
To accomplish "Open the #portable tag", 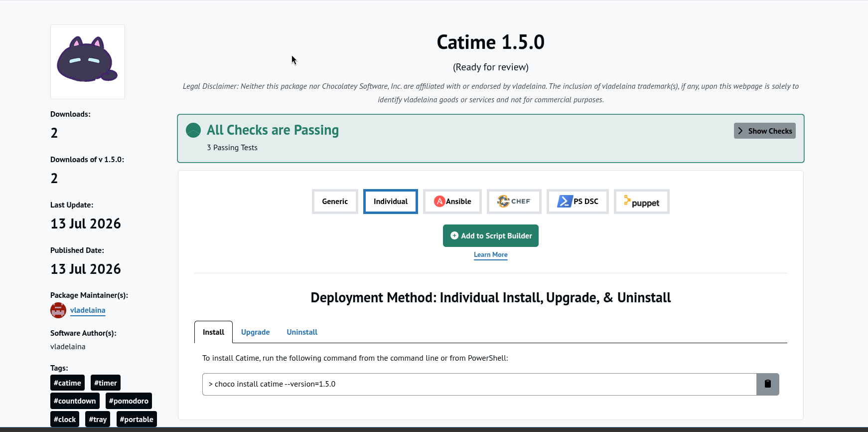I will point(137,420).
